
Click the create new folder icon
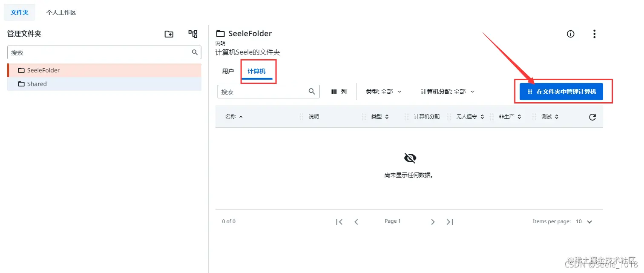pyautogui.click(x=169, y=34)
